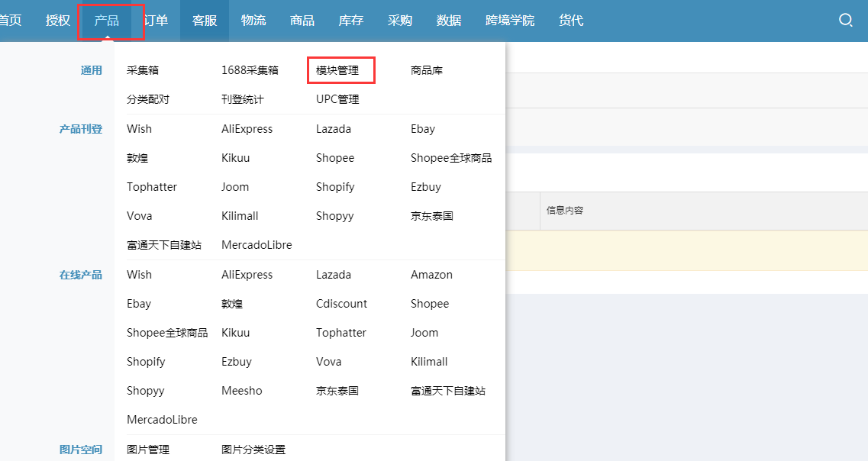Select AliExpress under 在线产品
The image size is (868, 461).
[247, 275]
